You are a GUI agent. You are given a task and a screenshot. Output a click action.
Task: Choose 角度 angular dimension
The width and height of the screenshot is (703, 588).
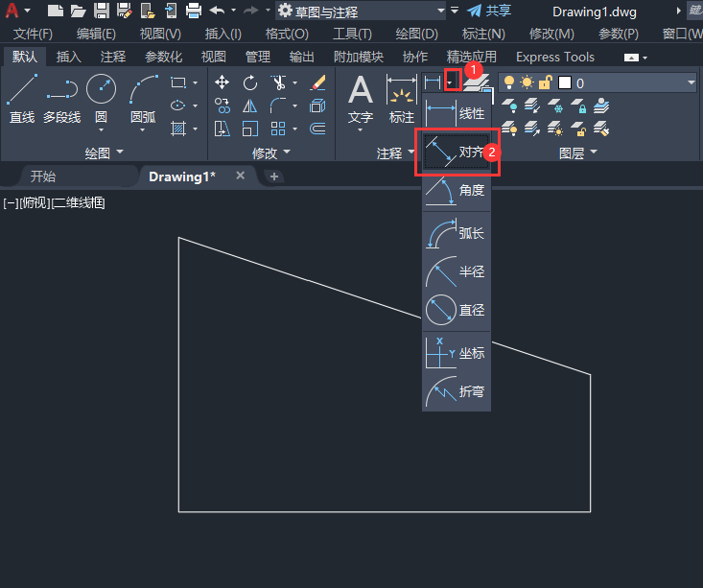click(457, 190)
